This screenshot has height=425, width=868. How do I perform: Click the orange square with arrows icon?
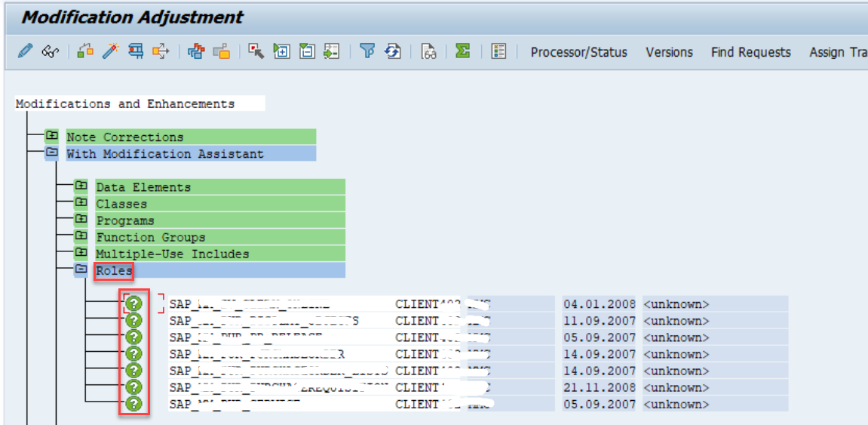[x=161, y=51]
